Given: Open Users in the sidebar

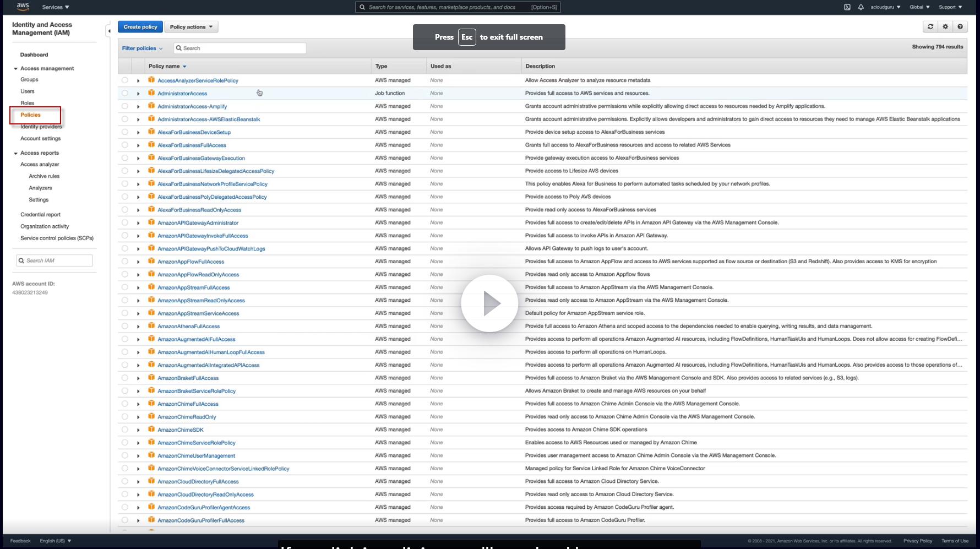Looking at the screenshot, I should click(28, 91).
